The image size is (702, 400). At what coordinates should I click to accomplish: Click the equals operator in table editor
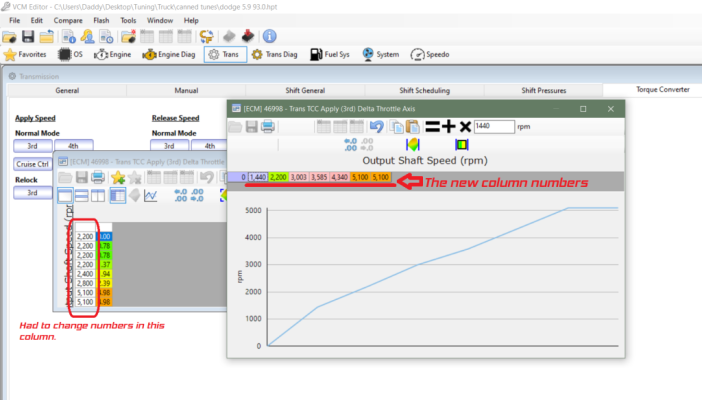pos(432,127)
